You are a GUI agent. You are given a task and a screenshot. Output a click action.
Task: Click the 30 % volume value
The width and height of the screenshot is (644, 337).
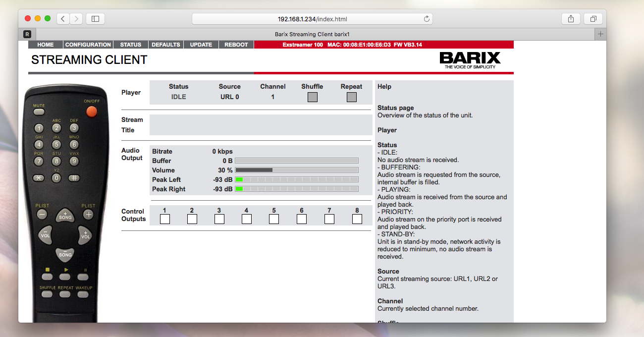[x=225, y=170]
